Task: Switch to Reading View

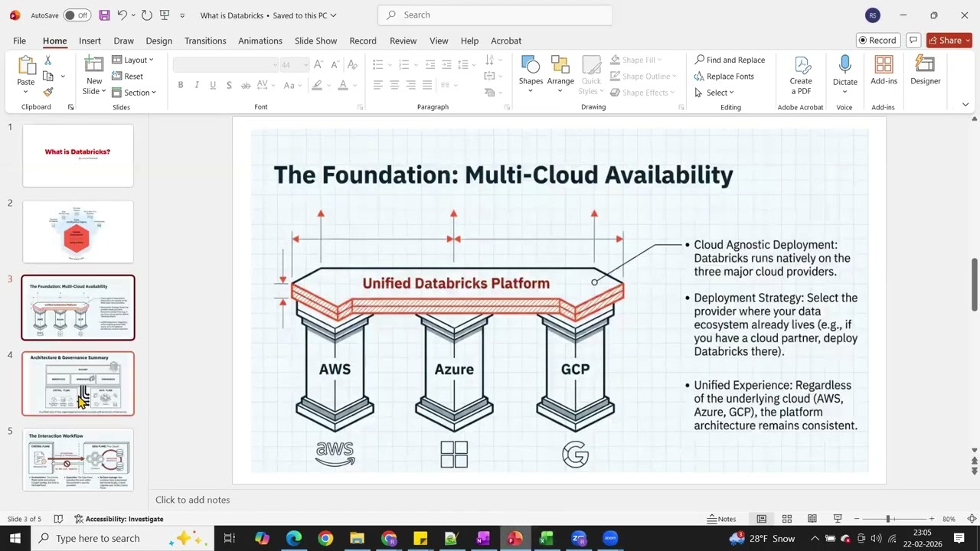Action: (x=812, y=519)
